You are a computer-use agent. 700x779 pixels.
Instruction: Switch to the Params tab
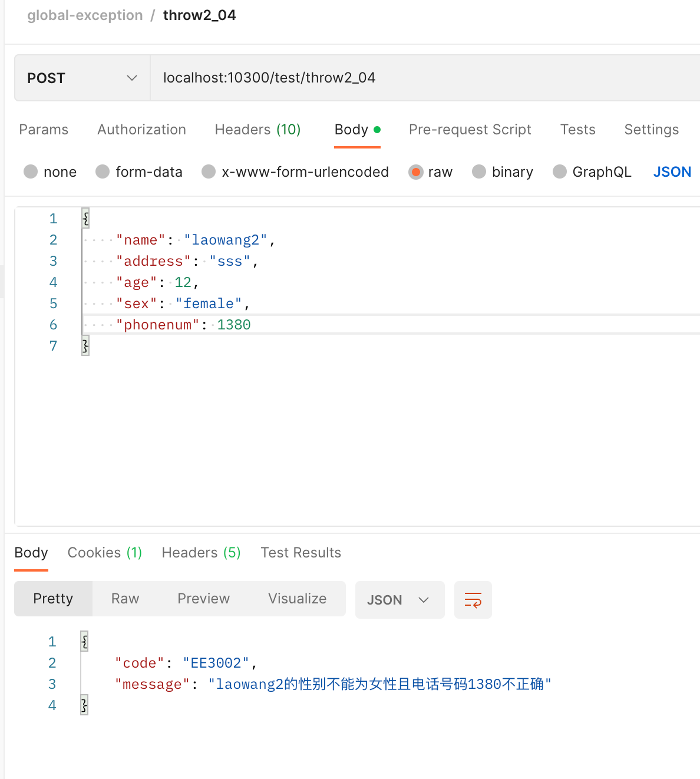(x=44, y=130)
